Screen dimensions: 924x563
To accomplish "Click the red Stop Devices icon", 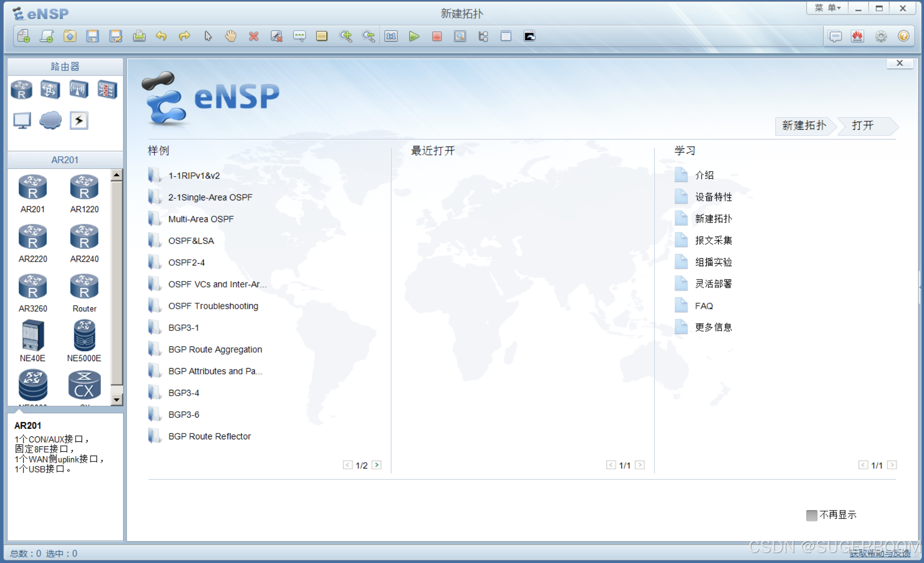I will coord(437,36).
